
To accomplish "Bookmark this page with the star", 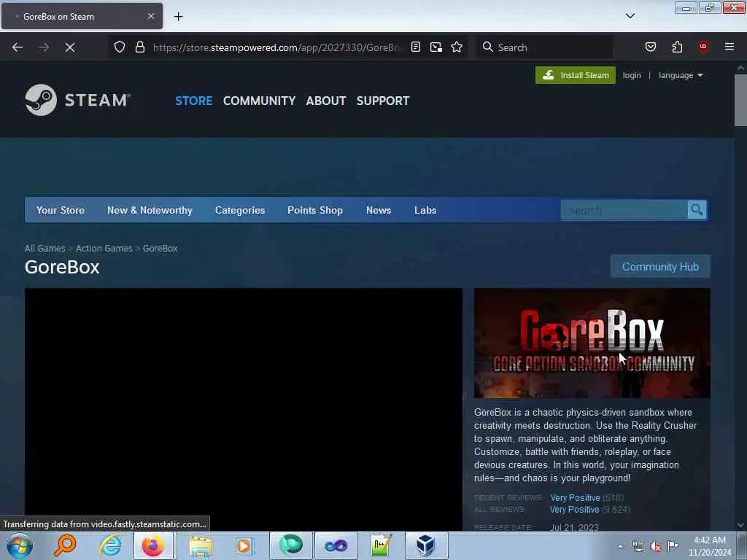I will pyautogui.click(x=457, y=47).
